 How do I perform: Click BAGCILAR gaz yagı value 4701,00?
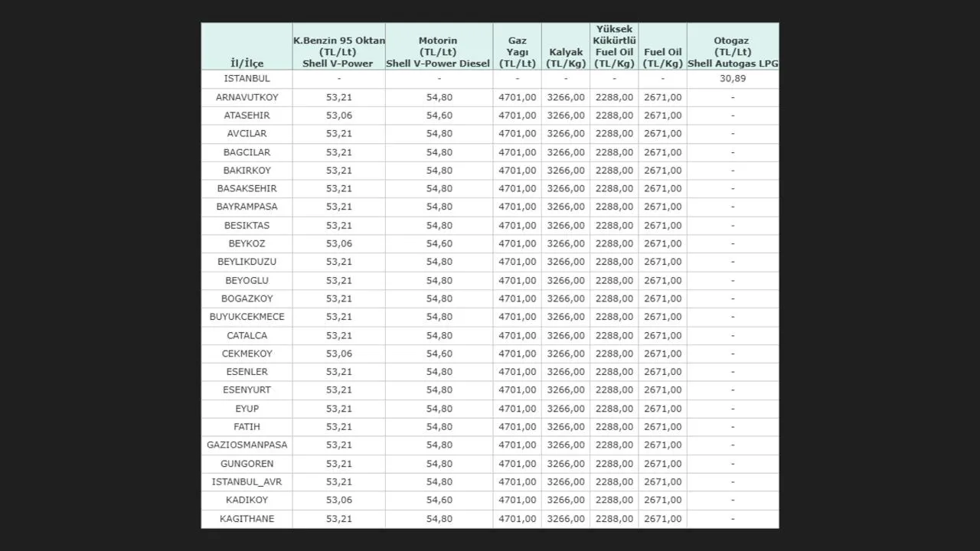coord(518,152)
